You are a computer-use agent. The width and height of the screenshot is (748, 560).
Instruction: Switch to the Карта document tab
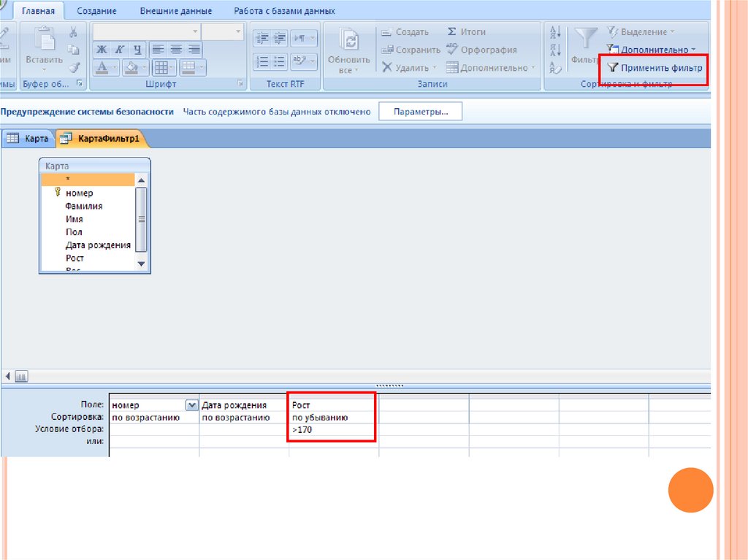pos(28,139)
